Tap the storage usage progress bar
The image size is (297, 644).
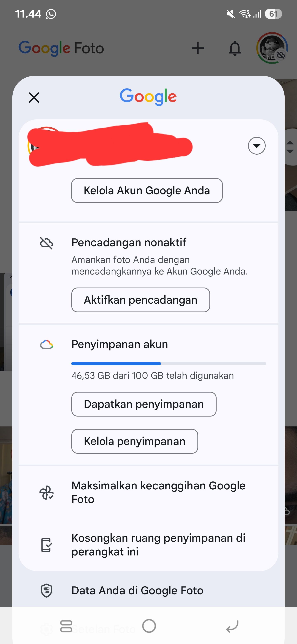169,363
